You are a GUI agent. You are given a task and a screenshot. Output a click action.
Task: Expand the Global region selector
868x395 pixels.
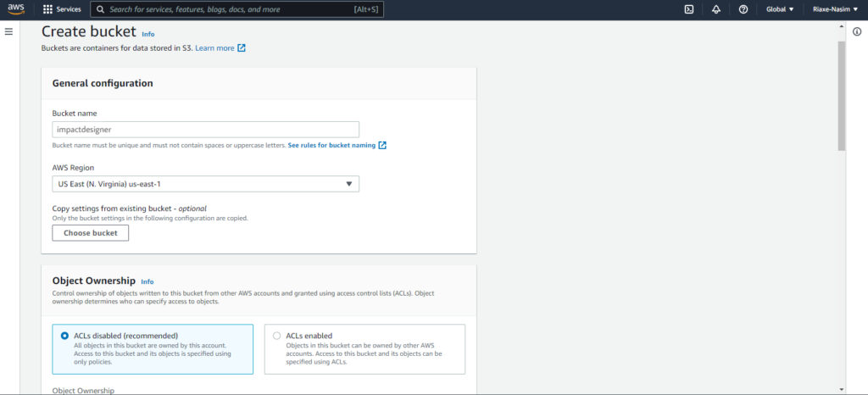780,9
